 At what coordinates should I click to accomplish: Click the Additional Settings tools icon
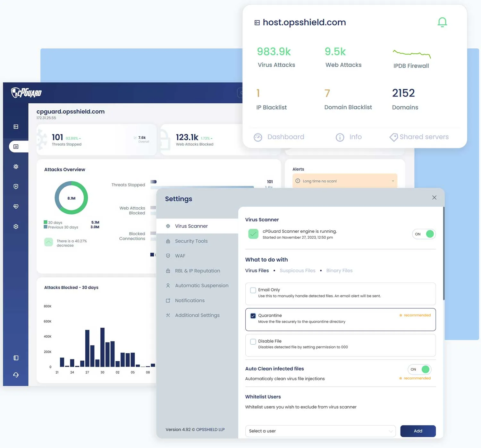click(168, 315)
